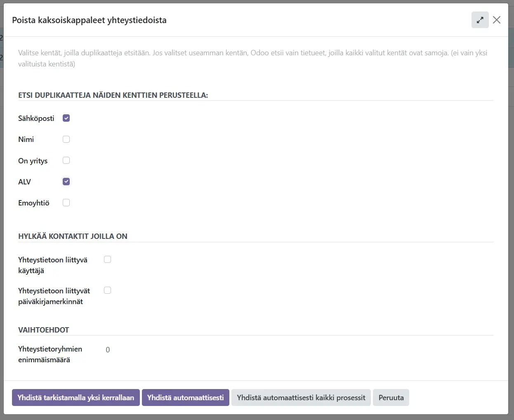
Task: Close the duplicate removal dialog
Action: pos(497,20)
